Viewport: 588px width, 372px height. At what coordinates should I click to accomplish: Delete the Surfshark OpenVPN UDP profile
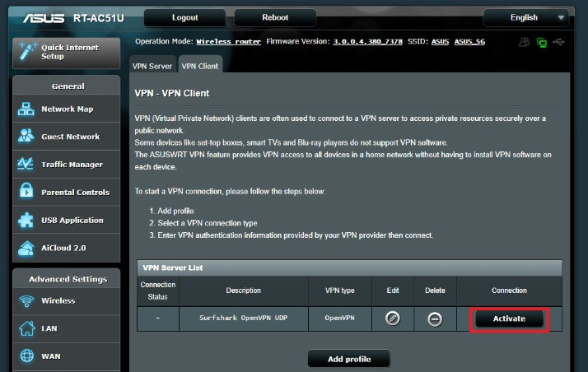click(x=435, y=319)
